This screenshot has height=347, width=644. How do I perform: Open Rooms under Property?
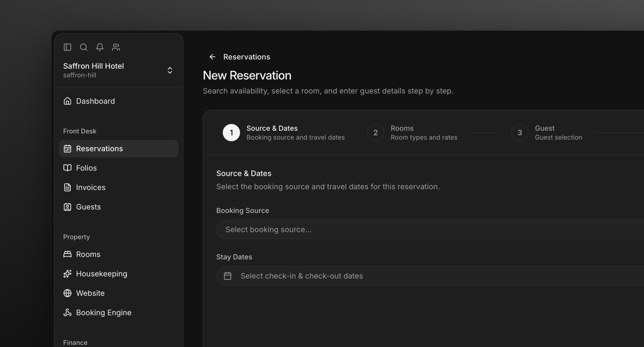[x=118, y=254]
